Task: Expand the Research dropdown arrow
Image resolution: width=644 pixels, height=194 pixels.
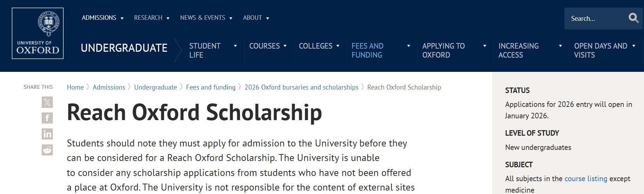Action: tap(168, 18)
